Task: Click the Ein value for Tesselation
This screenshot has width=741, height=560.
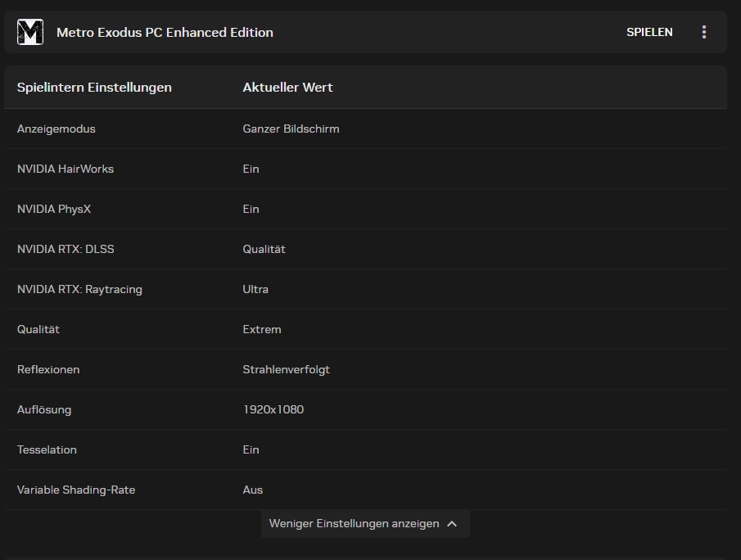Action: coord(251,450)
